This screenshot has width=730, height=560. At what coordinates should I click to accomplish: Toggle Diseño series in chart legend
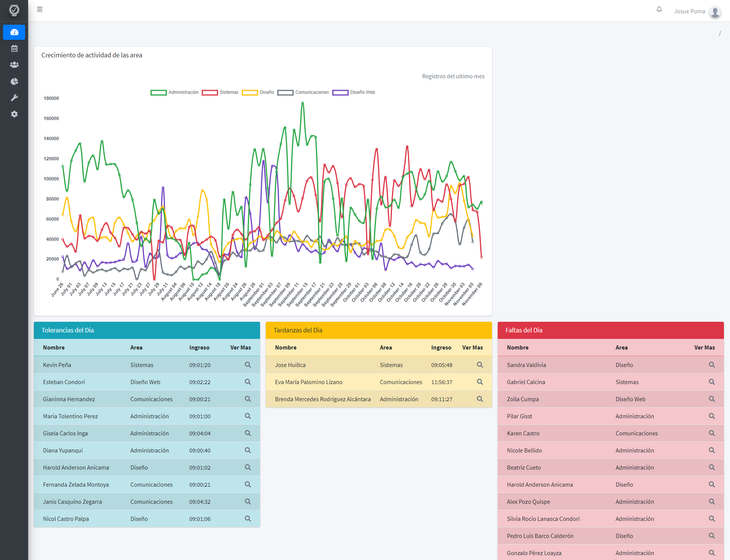tap(258, 92)
